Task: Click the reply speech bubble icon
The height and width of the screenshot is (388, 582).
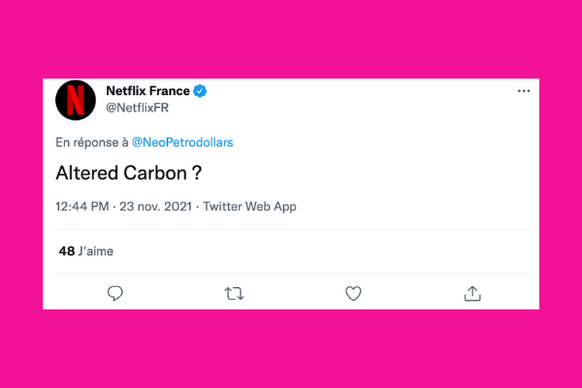Action: [x=115, y=293]
